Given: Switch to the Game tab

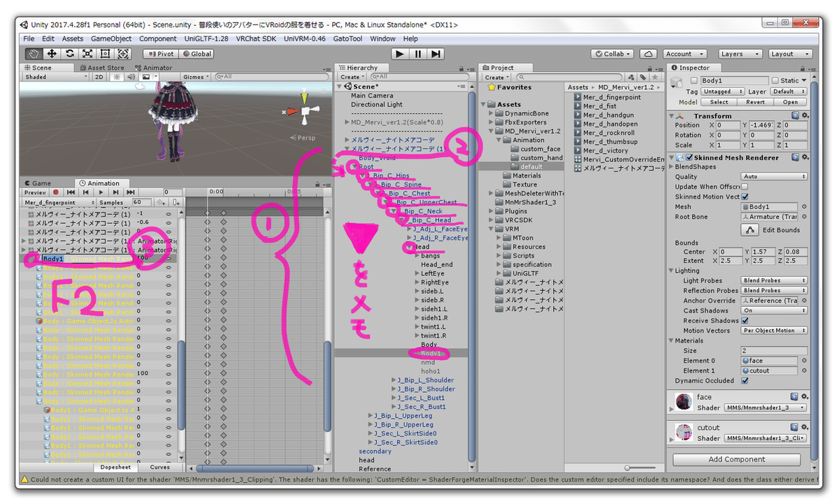Looking at the screenshot, I should click(x=38, y=183).
